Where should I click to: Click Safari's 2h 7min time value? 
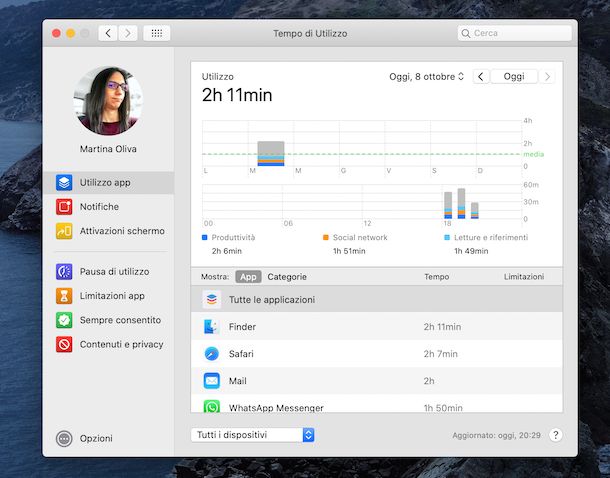tap(441, 354)
